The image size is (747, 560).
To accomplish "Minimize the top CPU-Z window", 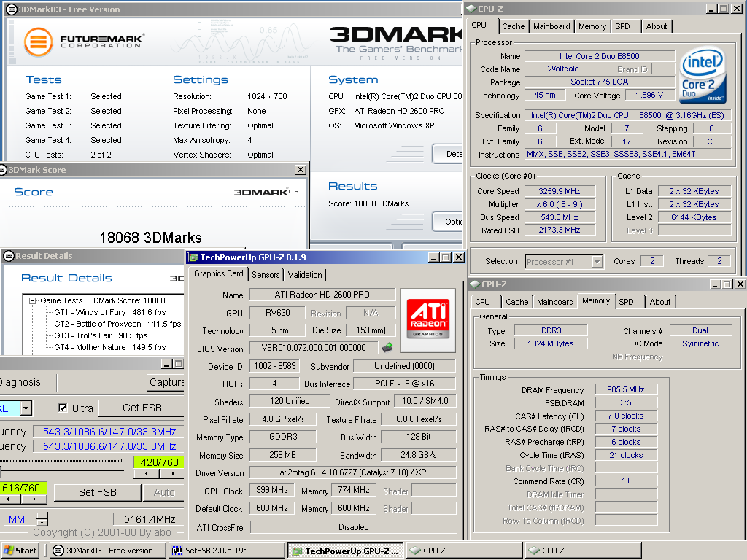I will (711, 9).
